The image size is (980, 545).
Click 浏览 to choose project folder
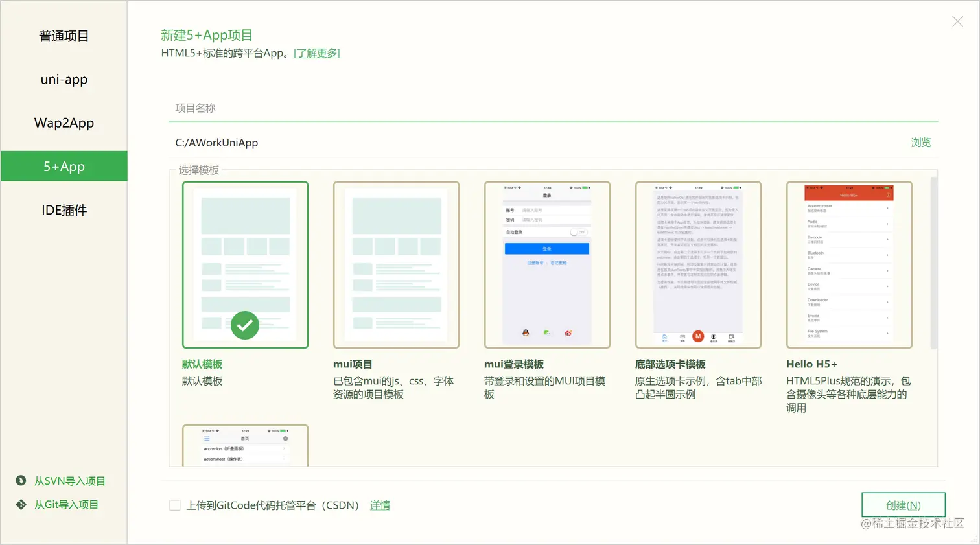click(x=920, y=142)
